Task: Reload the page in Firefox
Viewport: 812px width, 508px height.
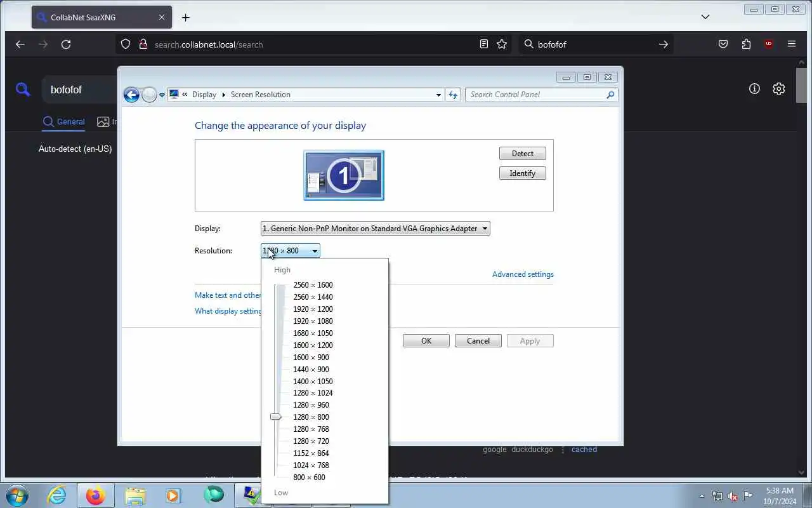Action: click(66, 44)
